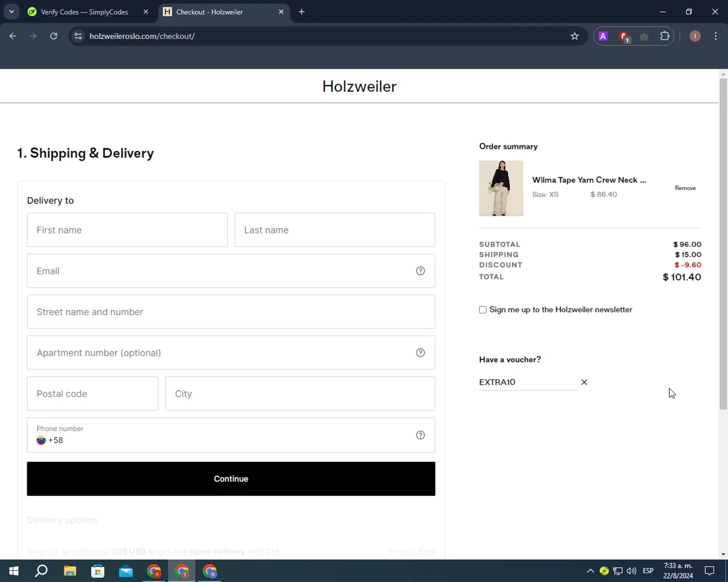Screen dimensions: 728x582
Task: Click the apartment number help icon
Action: click(420, 353)
